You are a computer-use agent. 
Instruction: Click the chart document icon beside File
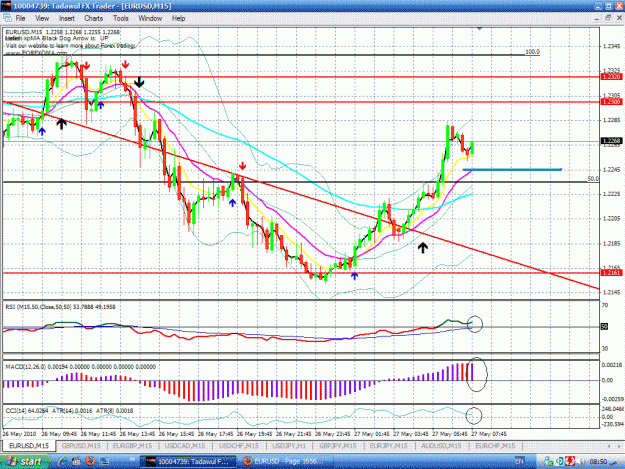7,18
